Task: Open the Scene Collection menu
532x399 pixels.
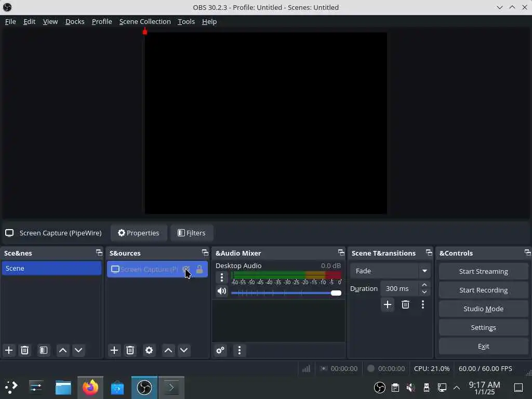Action: (145, 21)
